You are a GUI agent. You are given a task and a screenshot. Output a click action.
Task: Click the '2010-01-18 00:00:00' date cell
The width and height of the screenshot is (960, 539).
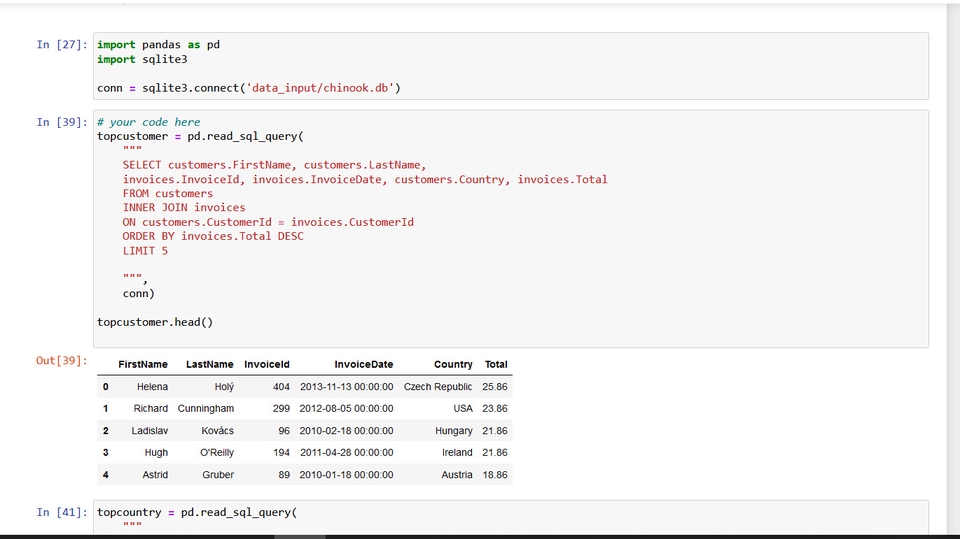pos(347,475)
